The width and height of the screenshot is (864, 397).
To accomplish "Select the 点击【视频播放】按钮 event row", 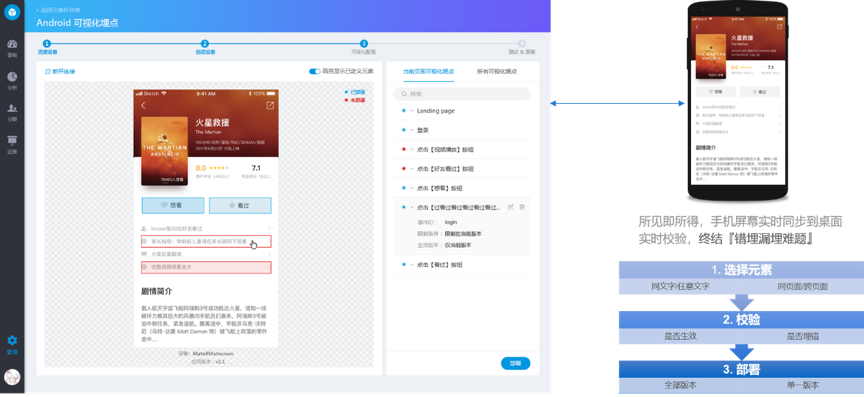I will [462, 149].
